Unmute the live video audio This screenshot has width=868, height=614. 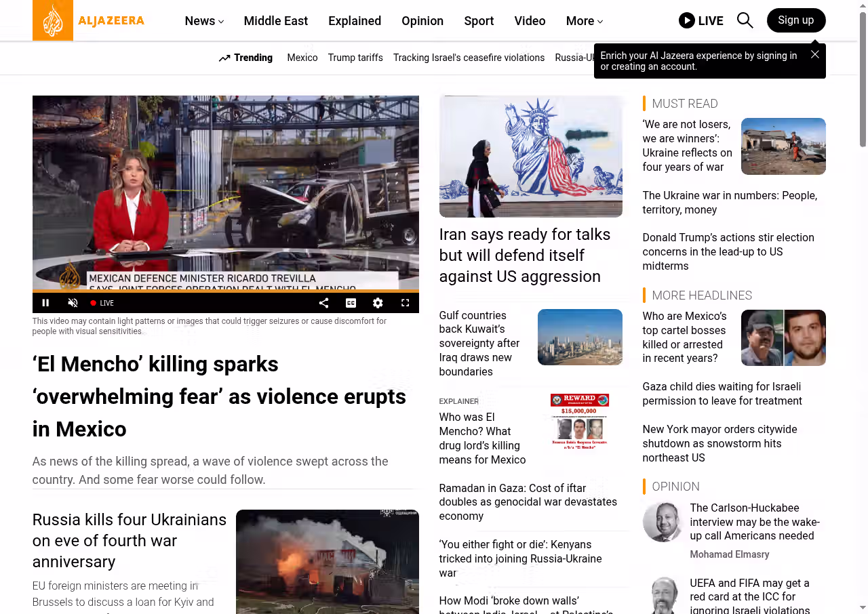coord(73,303)
